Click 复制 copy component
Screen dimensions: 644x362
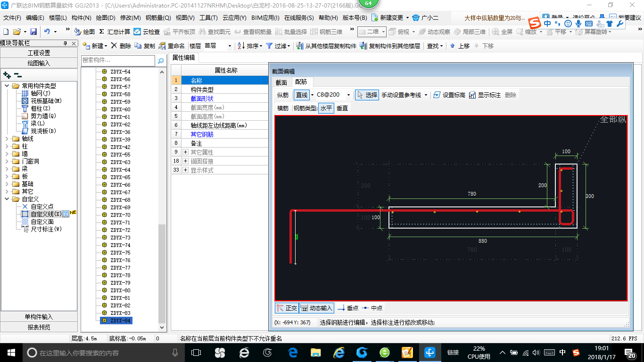[x=145, y=46]
